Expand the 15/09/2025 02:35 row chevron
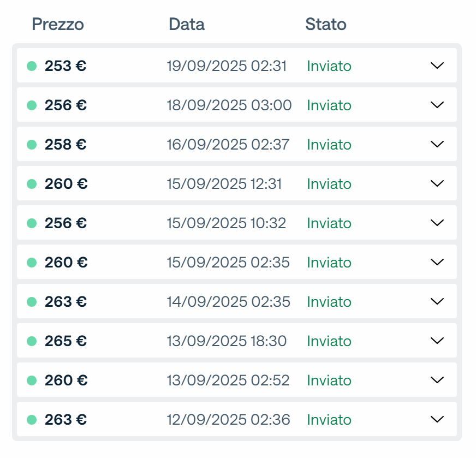 coord(437,262)
